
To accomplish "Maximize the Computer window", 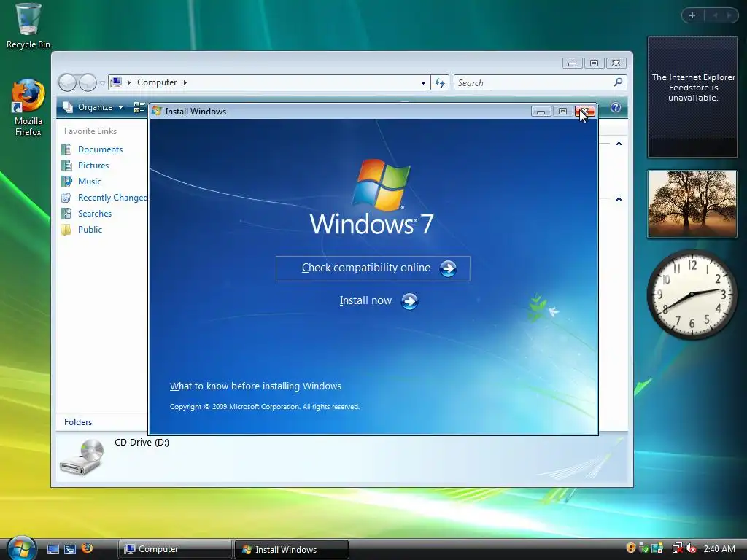I will click(x=594, y=63).
